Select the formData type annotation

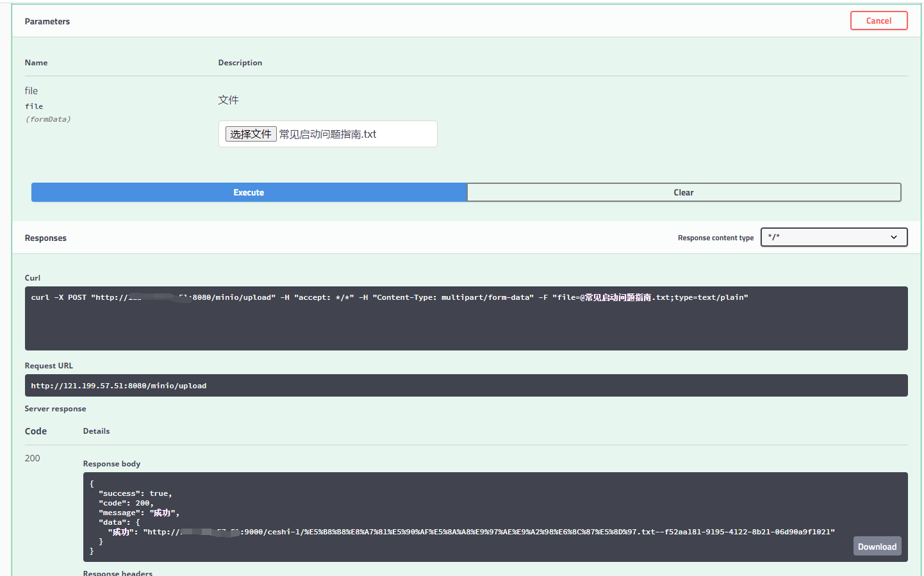(x=47, y=119)
